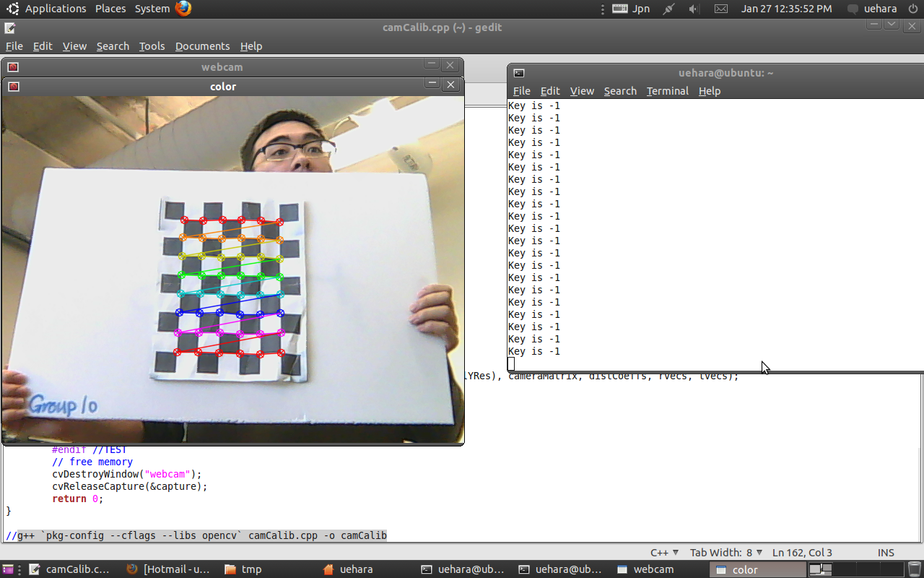Click the Jpn keyboard layout indicator
The width and height of the screenshot is (924, 578).
click(x=631, y=9)
